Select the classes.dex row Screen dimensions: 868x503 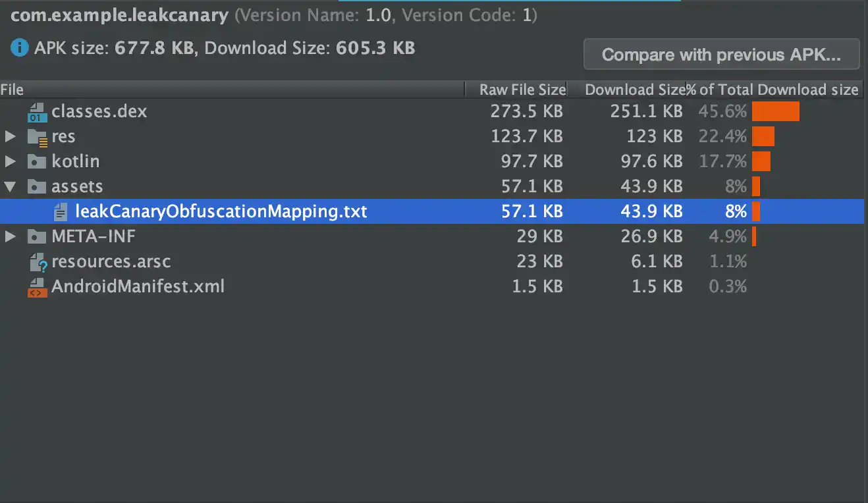pos(432,112)
